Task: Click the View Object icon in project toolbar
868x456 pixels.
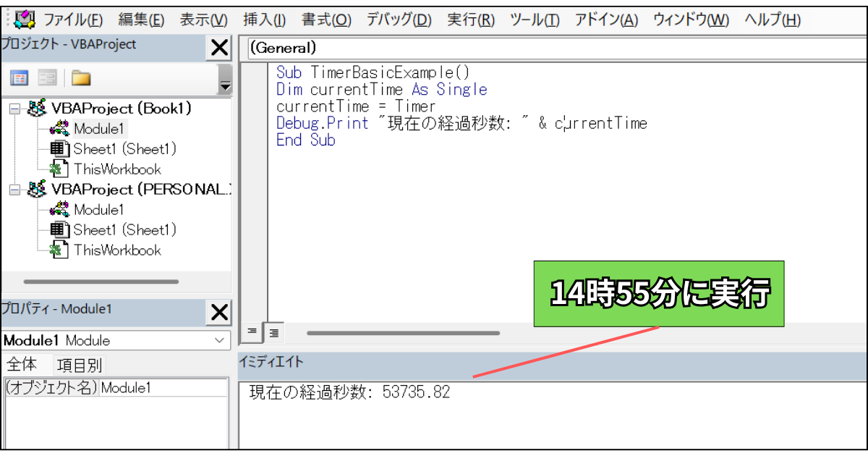Action: click(48, 78)
